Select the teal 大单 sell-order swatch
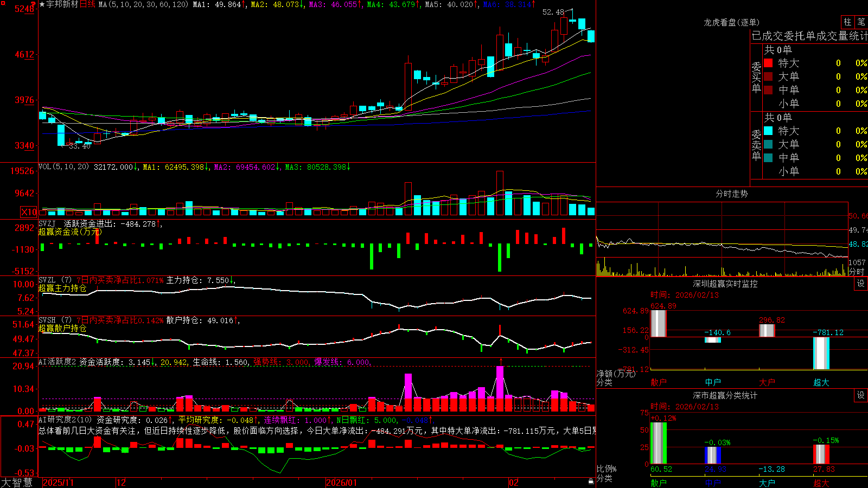This screenshot has width=868, height=488. pos(768,144)
